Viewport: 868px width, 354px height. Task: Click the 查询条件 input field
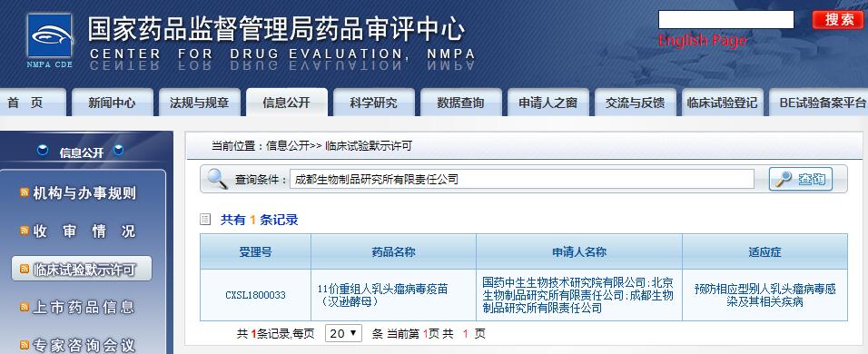521,179
